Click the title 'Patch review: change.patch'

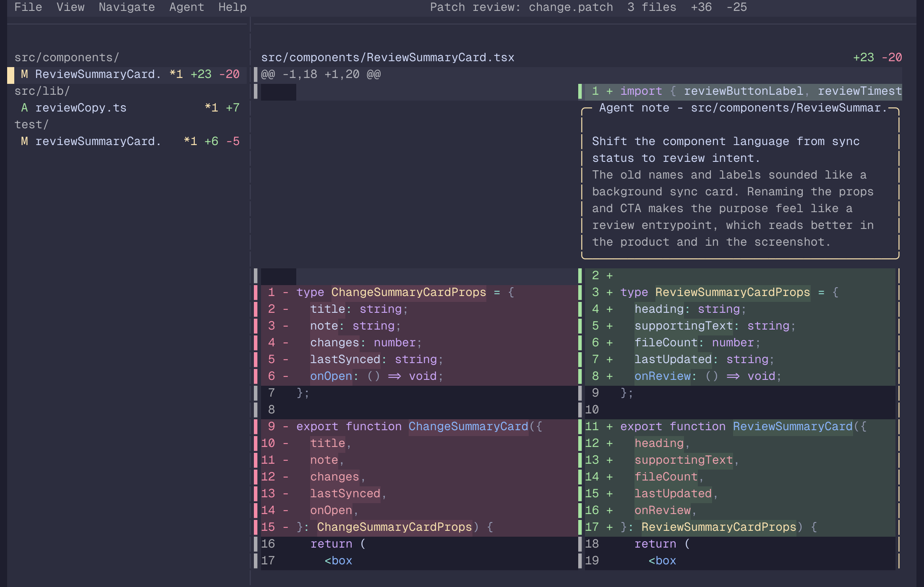pos(522,7)
